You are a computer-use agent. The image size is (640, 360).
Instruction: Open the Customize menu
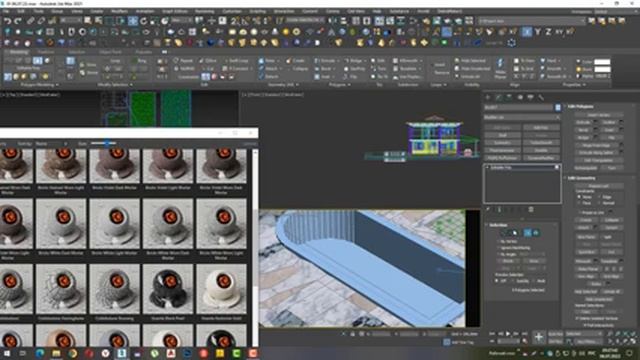(231, 11)
